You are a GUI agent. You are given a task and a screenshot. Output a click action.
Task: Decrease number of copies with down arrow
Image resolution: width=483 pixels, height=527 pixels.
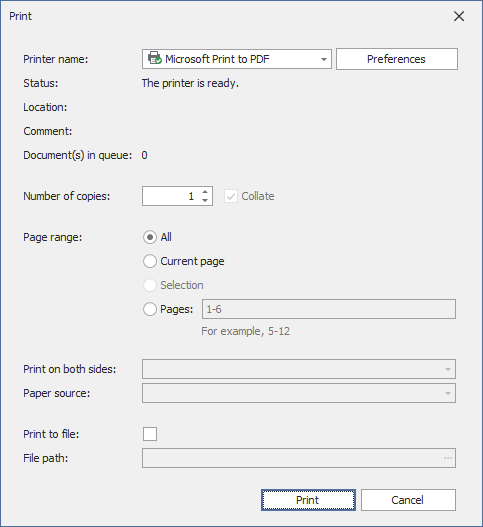[x=205, y=200]
